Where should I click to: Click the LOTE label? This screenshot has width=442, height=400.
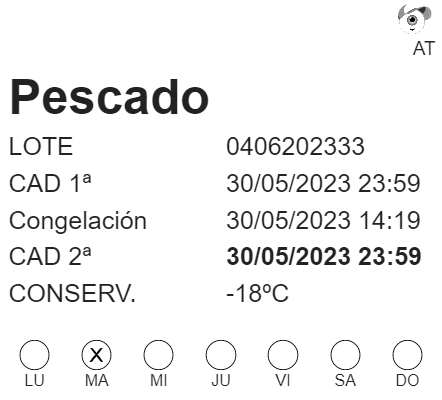tap(41, 146)
